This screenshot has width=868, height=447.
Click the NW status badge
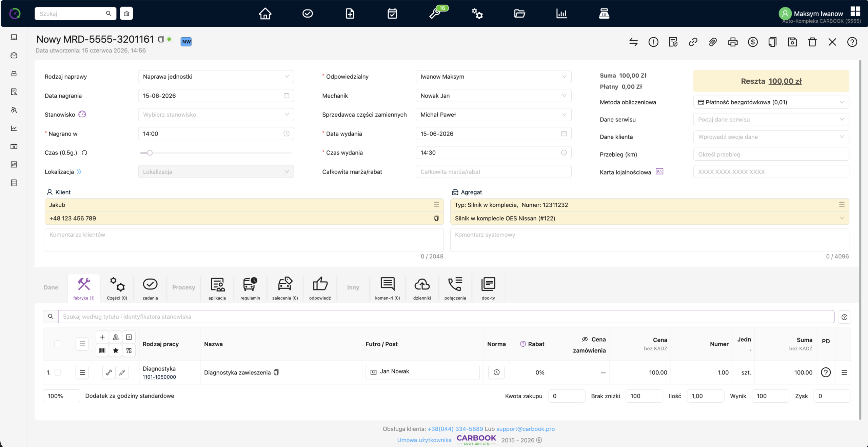point(186,42)
